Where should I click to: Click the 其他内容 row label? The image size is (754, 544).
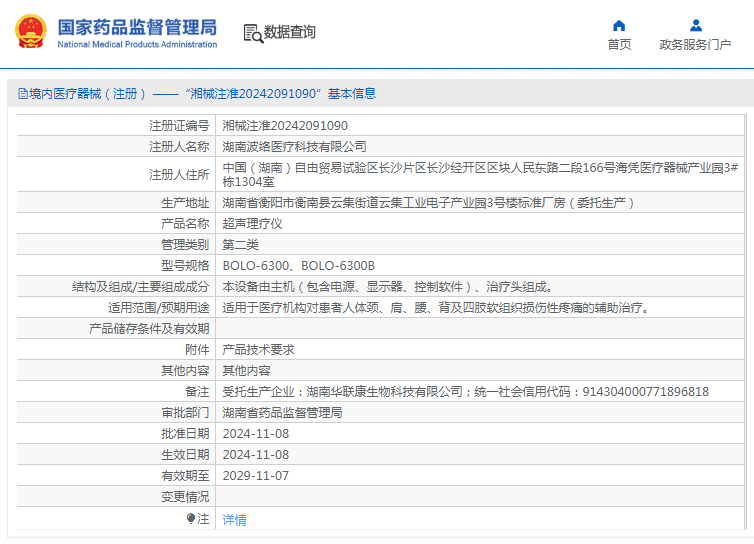coord(185,371)
